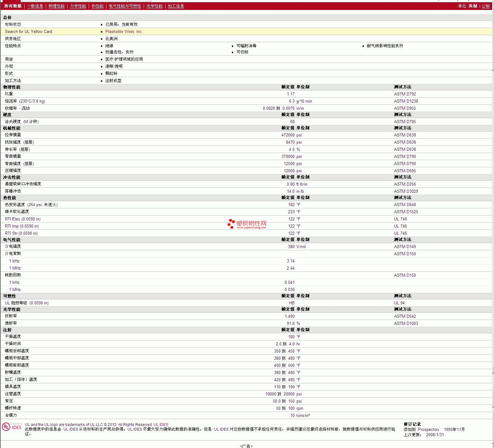Open Plaskolite West, Inc. link

124,31
